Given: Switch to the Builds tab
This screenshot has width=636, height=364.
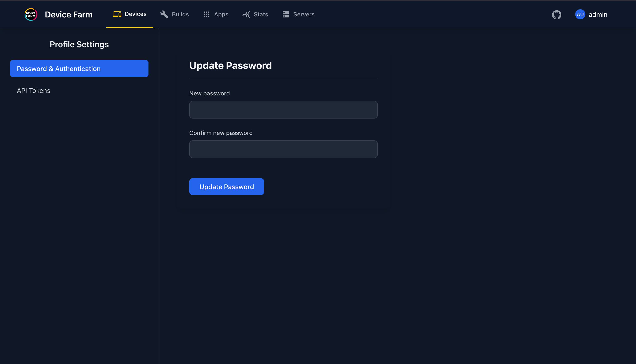Looking at the screenshot, I should click(180, 14).
